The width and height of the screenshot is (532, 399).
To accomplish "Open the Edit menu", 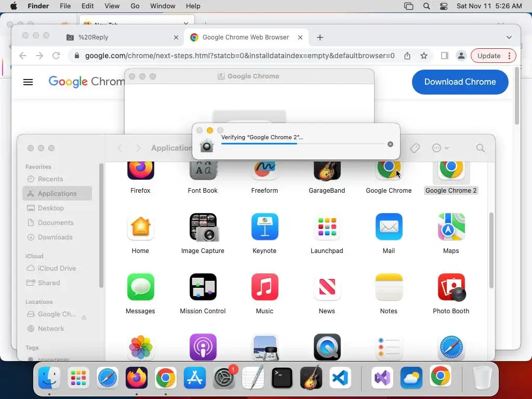I will tap(87, 6).
